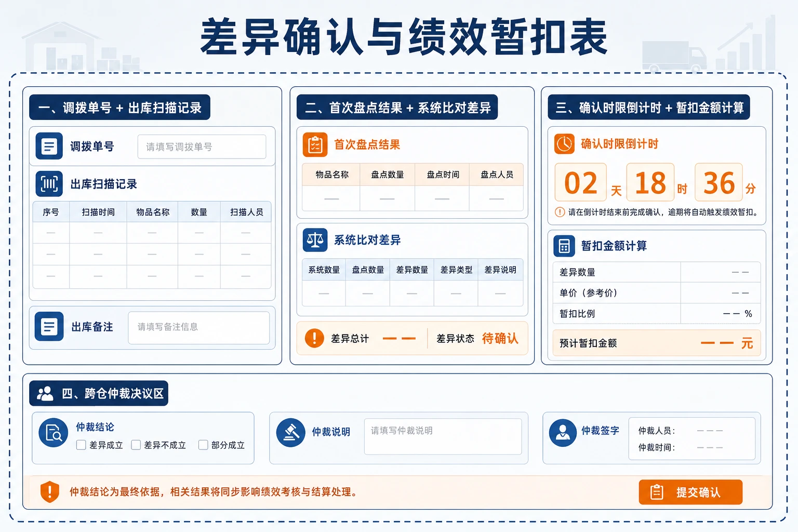This screenshot has height=532, width=798.
Task: Check the 差异不成立 checkbox
Action: coord(136,445)
